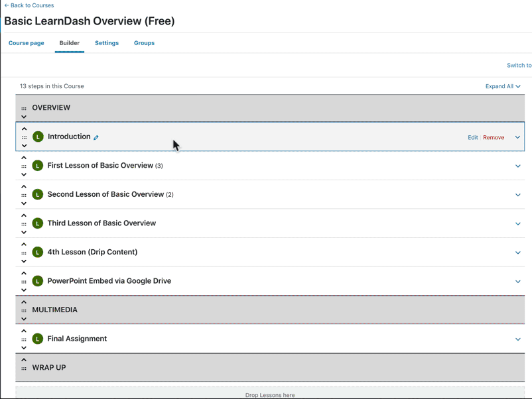Screen dimensions: 532x399
Task: Click the pencil edit icon beside Introduction
Action: pos(96,137)
